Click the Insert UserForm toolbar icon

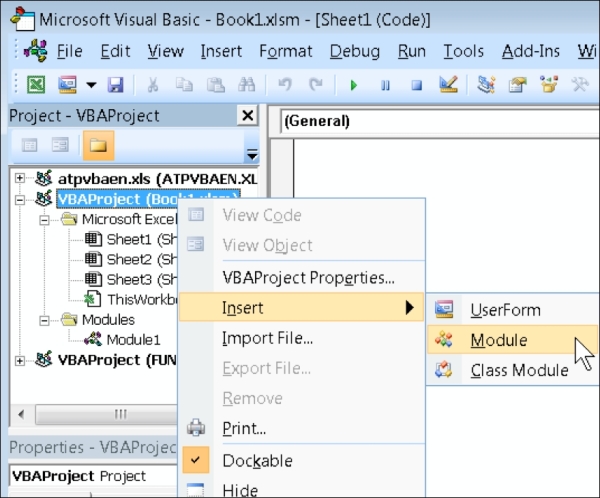point(67,85)
